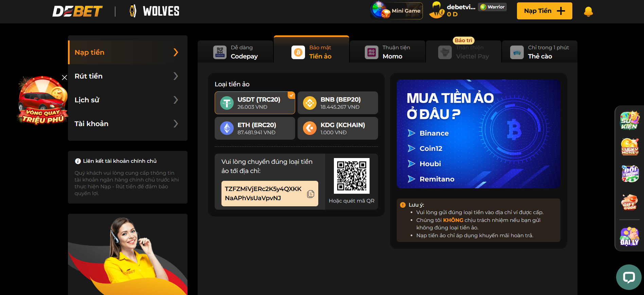Expand the Tài khoản section
644x295 pixels.
127,124
